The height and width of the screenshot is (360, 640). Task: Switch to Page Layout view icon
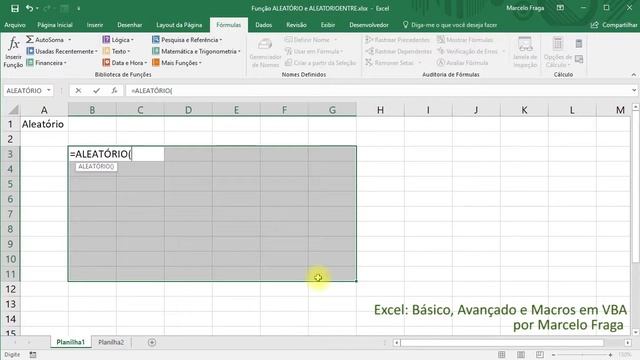[x=521, y=355]
